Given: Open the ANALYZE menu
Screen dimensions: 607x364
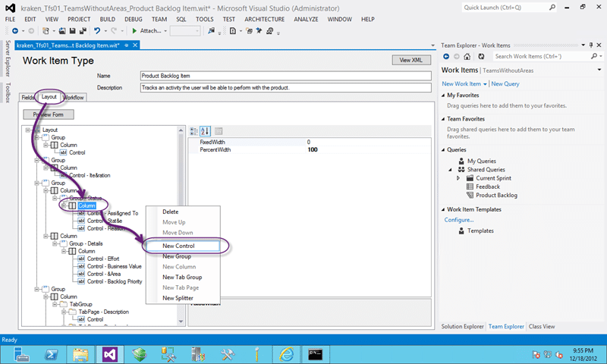Looking at the screenshot, I should point(306,20).
